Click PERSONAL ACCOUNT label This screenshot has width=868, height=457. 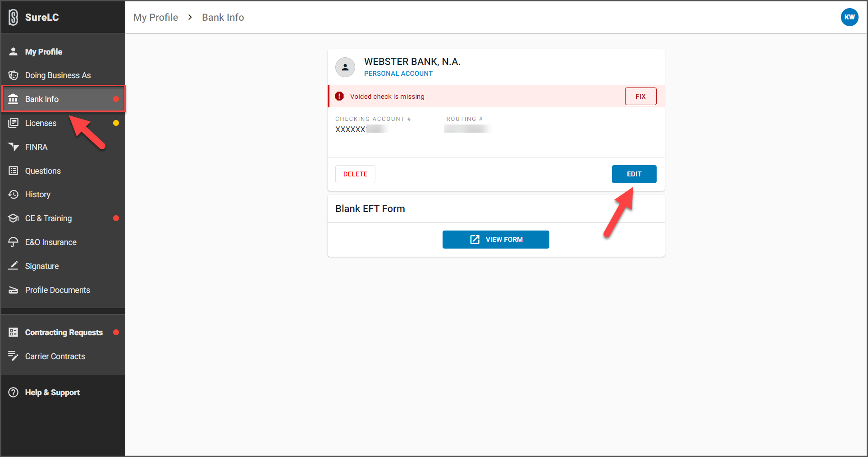[398, 74]
